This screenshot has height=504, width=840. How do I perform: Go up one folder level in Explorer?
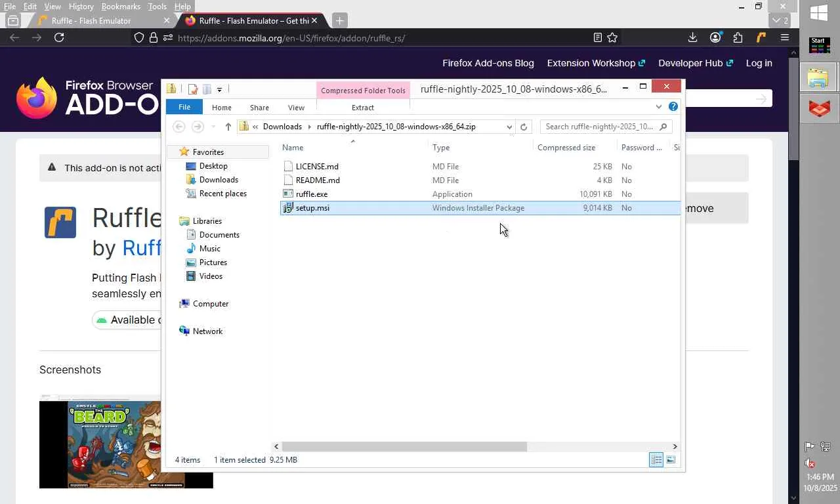point(228,127)
